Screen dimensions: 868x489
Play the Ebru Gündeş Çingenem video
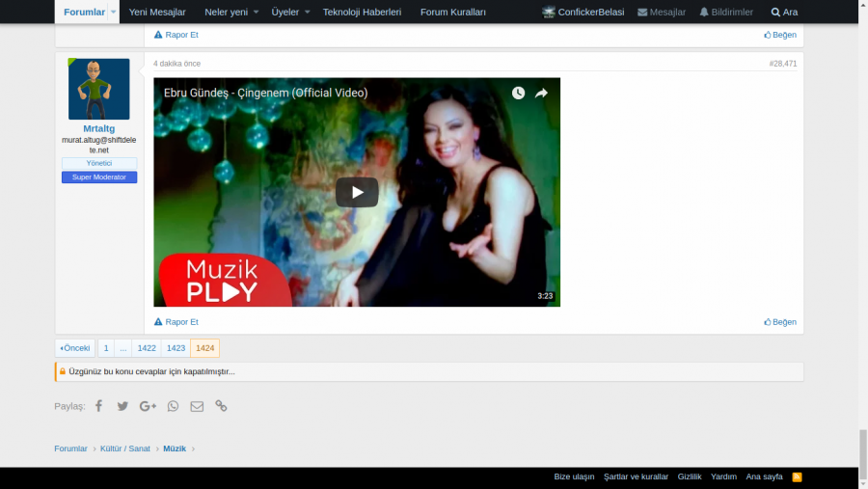[357, 192]
